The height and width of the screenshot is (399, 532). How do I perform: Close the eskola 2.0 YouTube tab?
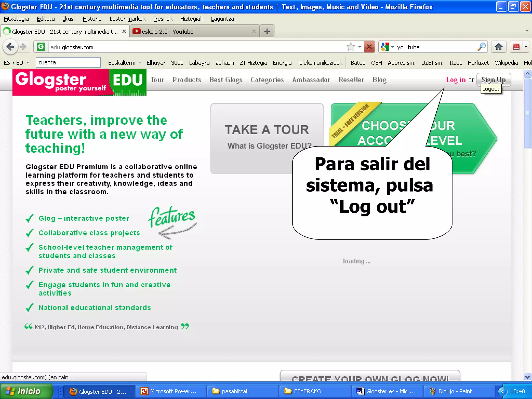[x=254, y=31]
